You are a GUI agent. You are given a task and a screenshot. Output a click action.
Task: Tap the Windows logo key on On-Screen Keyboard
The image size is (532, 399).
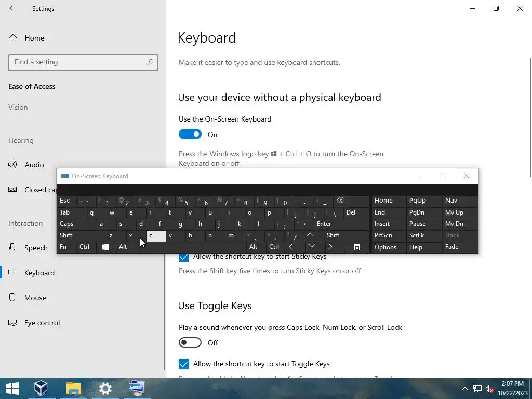coord(106,247)
